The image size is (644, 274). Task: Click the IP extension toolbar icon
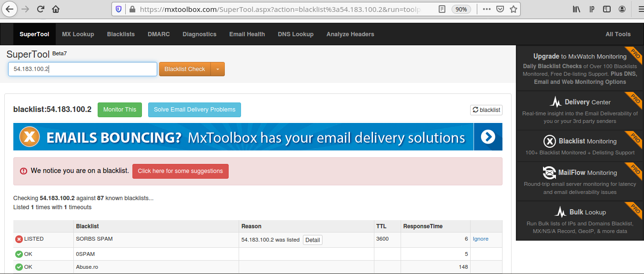pyautogui.click(x=592, y=9)
